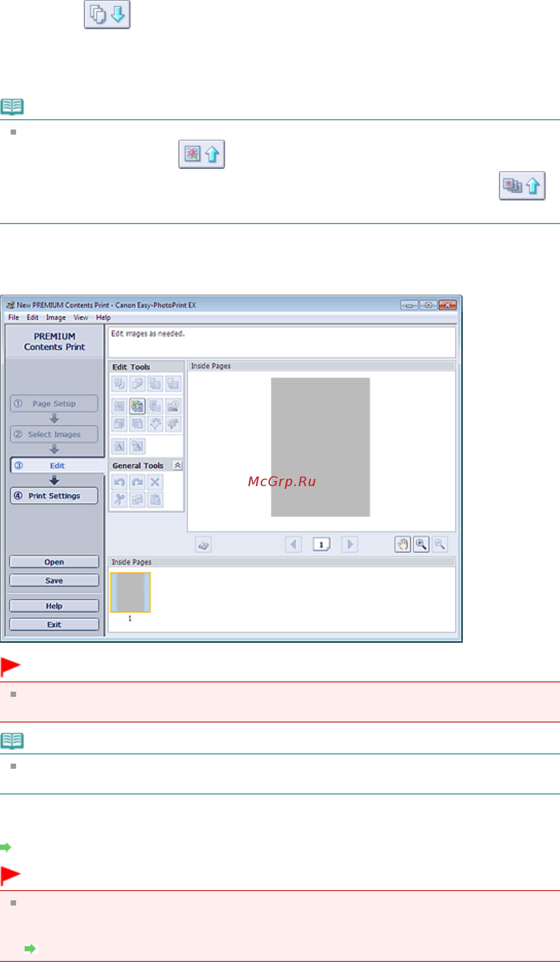
Task: Click the sidebar Help button
Action: (x=54, y=606)
